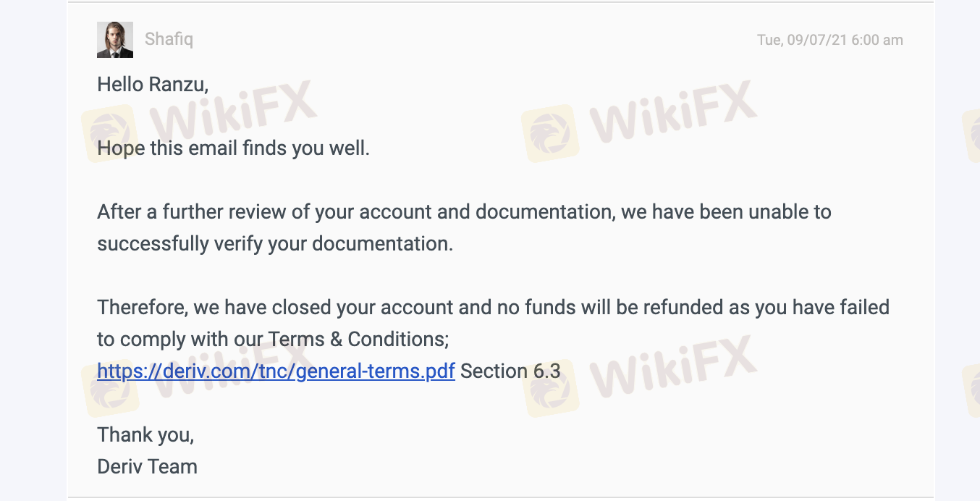Screen dimensions: 980x501
Task: Click the 'Hello Ranzu,' greeting line
Action: pos(153,85)
